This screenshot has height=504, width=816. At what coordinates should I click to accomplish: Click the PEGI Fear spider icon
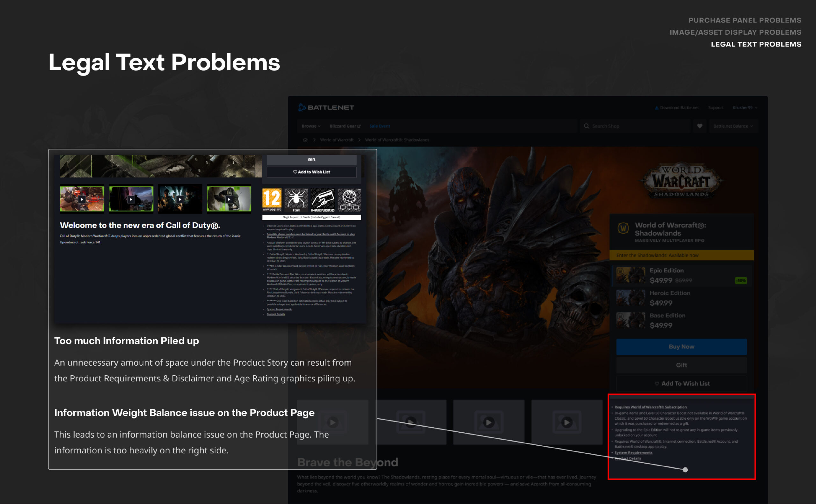pyautogui.click(x=296, y=200)
